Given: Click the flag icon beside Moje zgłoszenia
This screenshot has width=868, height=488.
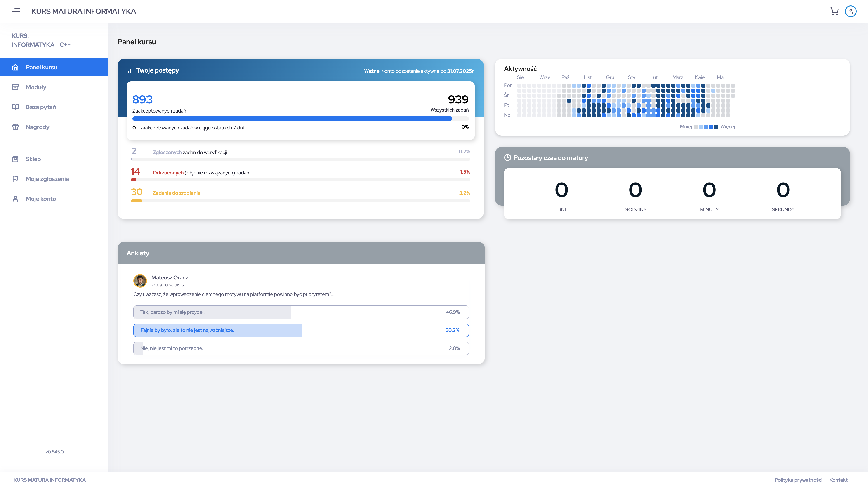Looking at the screenshot, I should click(15, 179).
